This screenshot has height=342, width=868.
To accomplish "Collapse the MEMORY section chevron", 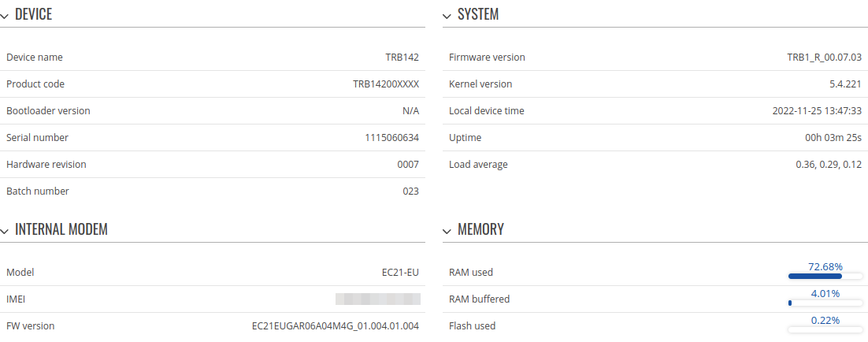I will pos(447,231).
